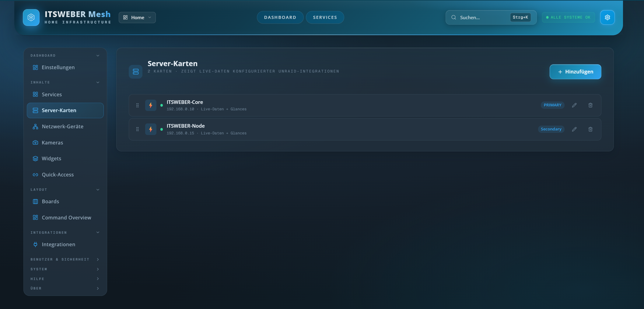Open Services in the sidebar

(x=65, y=94)
